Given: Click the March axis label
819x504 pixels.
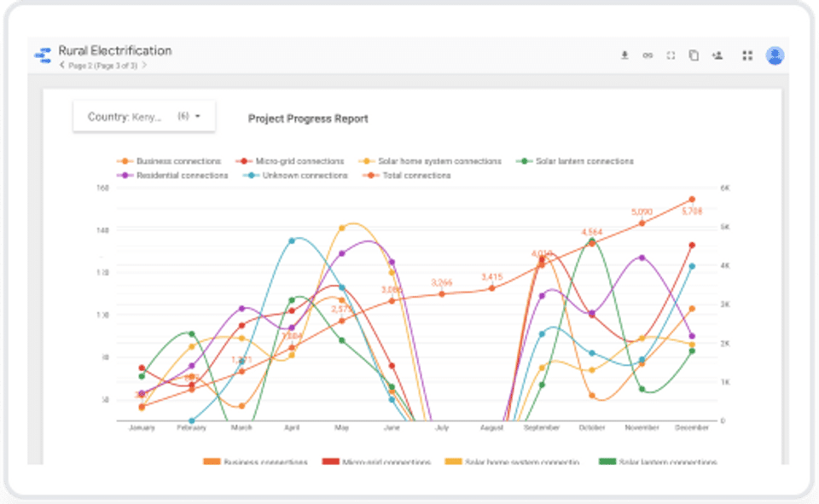Looking at the screenshot, I should (x=241, y=428).
